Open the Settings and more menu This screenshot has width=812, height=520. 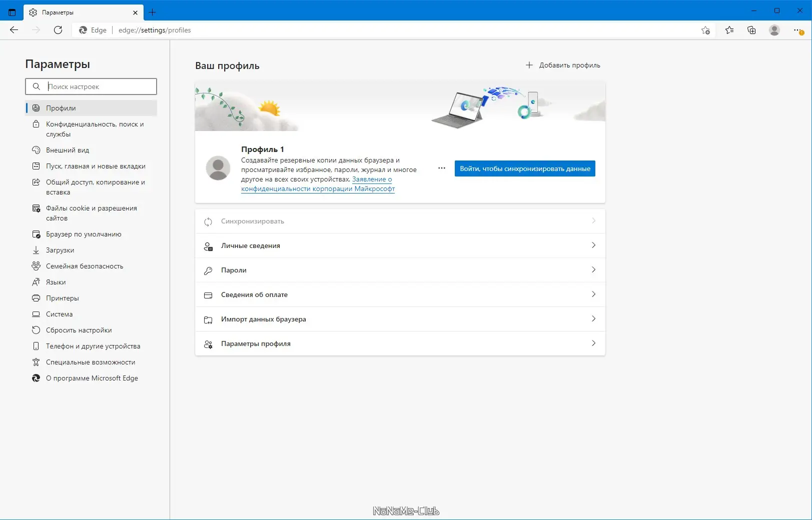coord(798,30)
